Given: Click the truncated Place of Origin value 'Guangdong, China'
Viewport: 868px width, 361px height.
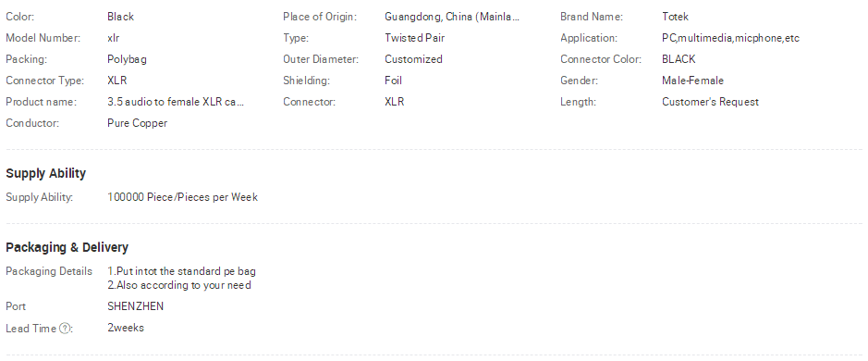Looking at the screenshot, I should pos(429,17).
